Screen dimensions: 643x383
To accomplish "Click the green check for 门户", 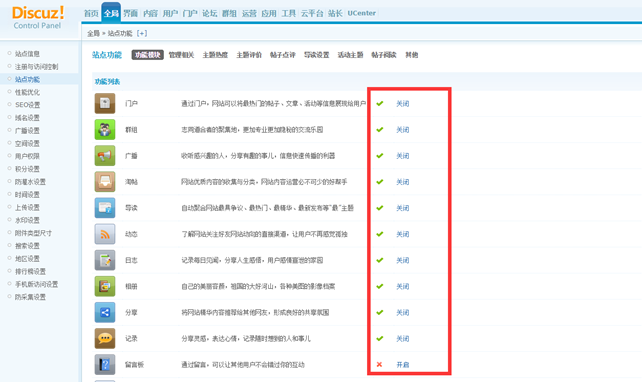I will 380,103.
